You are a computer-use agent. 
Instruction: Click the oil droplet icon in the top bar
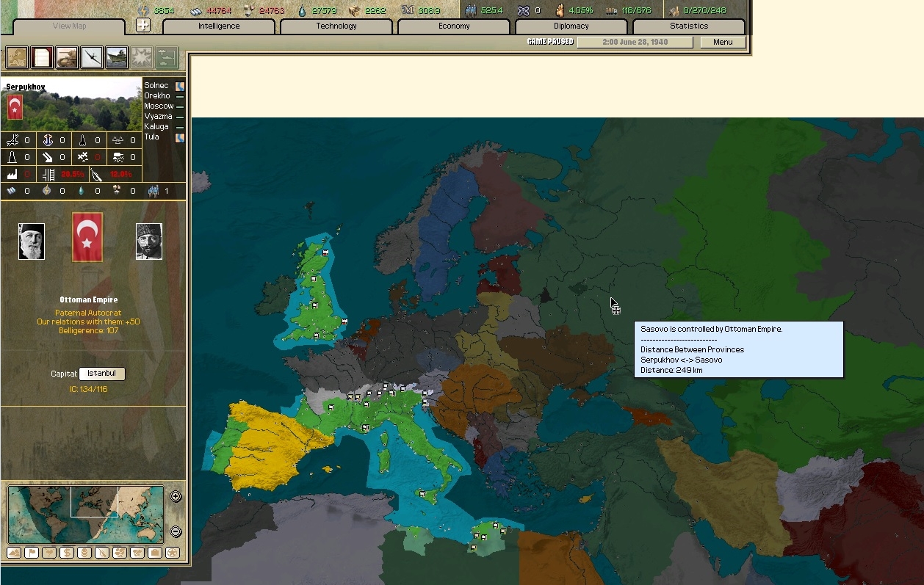[x=303, y=10]
